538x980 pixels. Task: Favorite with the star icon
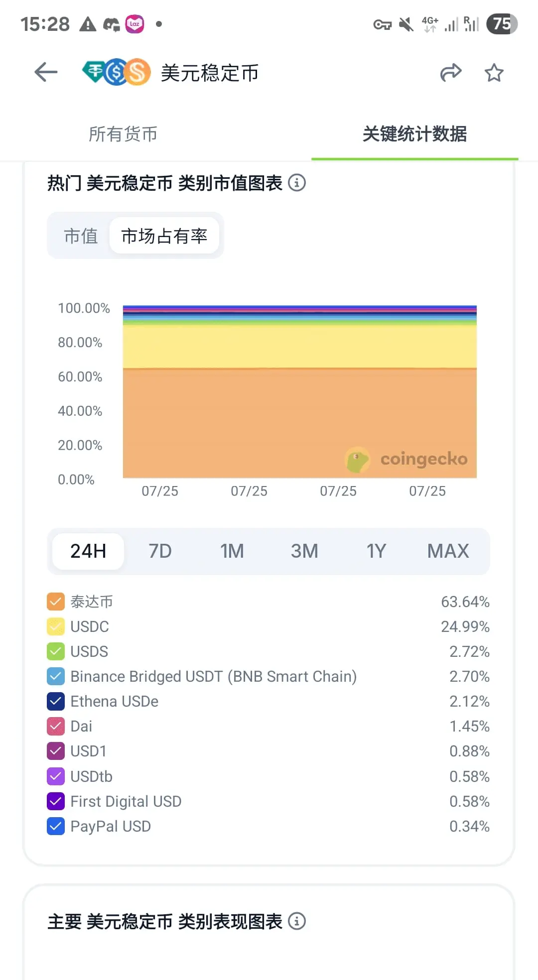point(494,73)
